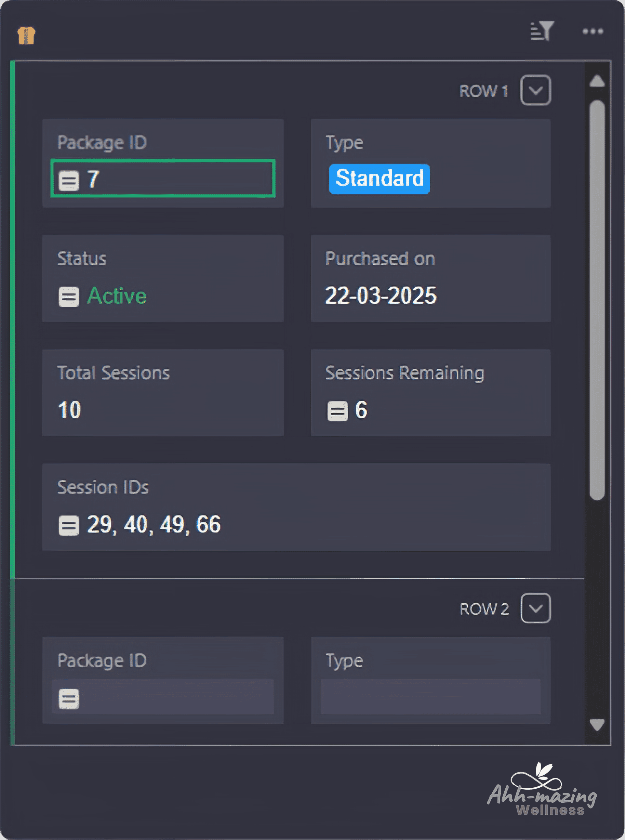This screenshot has width=625, height=840.
Task: Click the blue Standard type tag
Action: click(x=379, y=179)
